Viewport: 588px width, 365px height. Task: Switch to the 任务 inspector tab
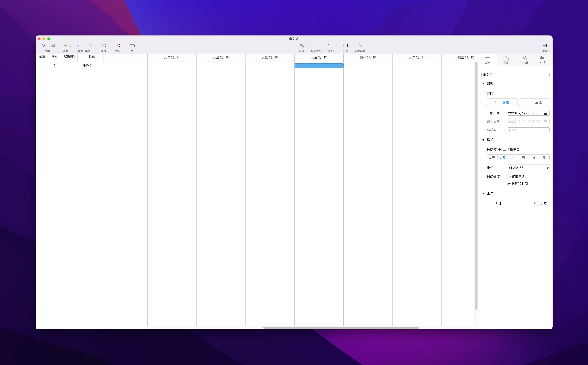pyautogui.click(x=543, y=60)
